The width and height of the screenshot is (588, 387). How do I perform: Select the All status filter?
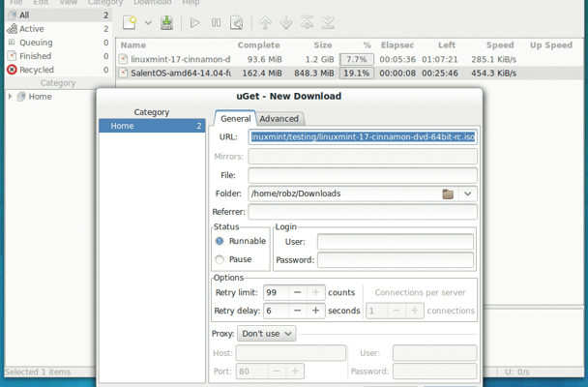coord(58,15)
